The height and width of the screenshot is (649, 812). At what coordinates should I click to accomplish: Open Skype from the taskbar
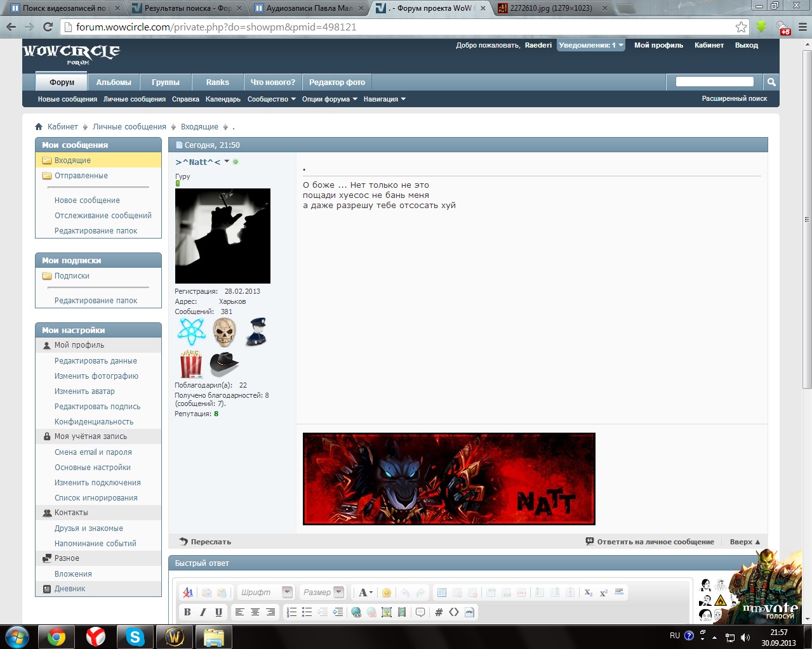(135, 636)
